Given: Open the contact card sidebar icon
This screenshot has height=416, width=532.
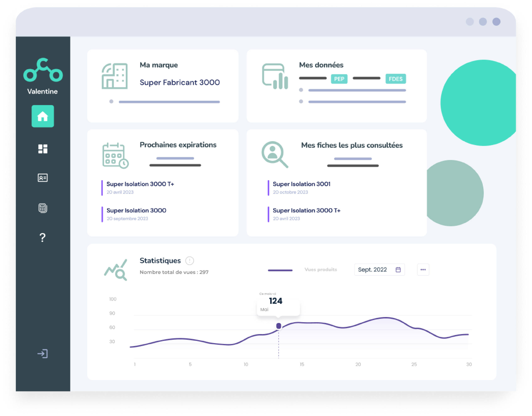Looking at the screenshot, I should [43, 178].
